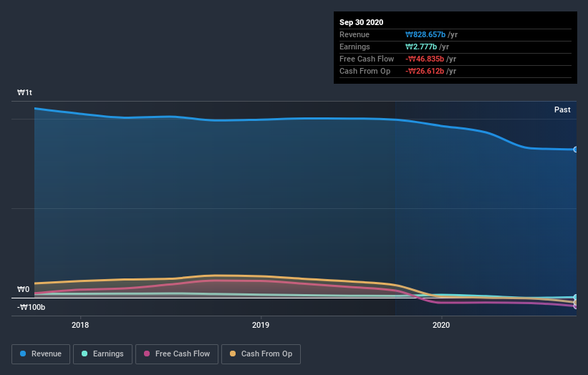Toggle the Earnings legend button
The height and width of the screenshot is (375, 588).
[x=102, y=354]
